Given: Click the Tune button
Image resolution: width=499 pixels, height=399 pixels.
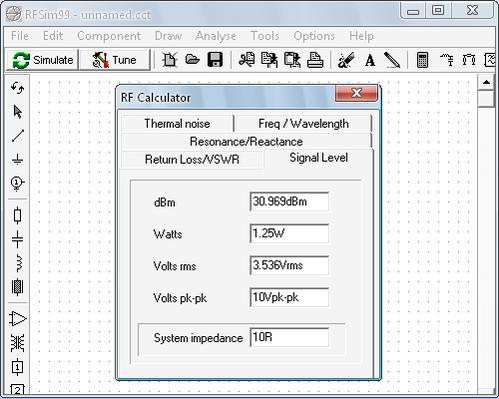Looking at the screenshot, I should (x=115, y=60).
